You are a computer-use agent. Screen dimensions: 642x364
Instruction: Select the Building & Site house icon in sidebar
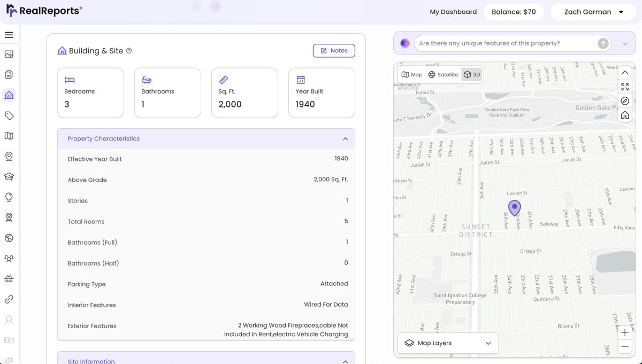click(9, 95)
